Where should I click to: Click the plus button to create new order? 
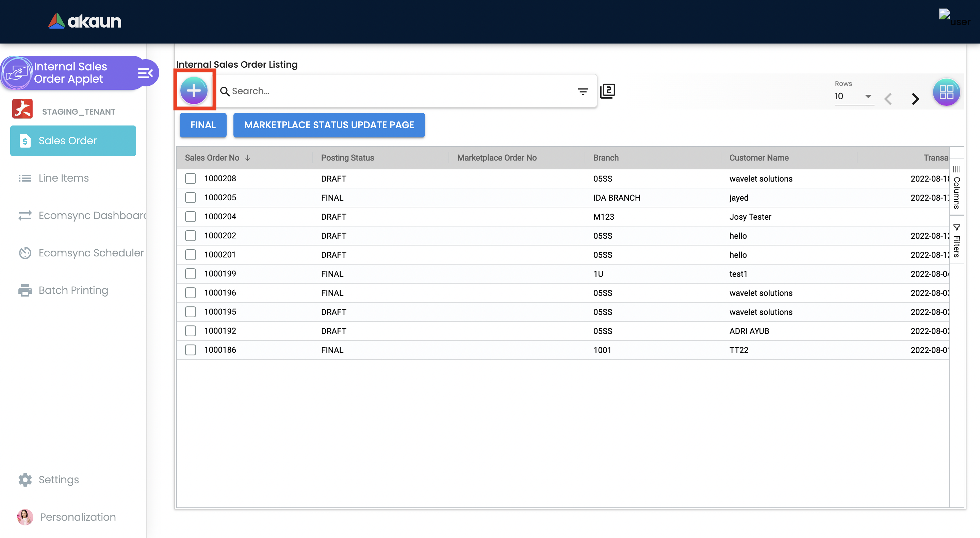click(194, 90)
